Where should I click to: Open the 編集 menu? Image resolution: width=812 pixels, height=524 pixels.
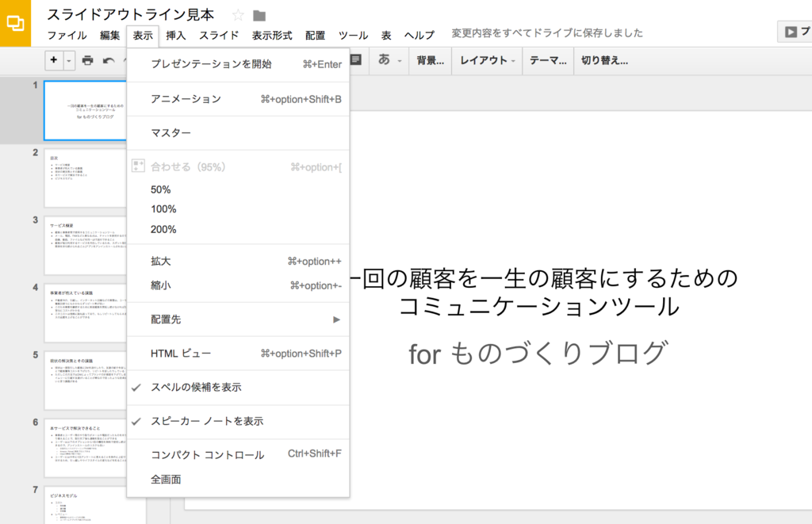pos(109,35)
